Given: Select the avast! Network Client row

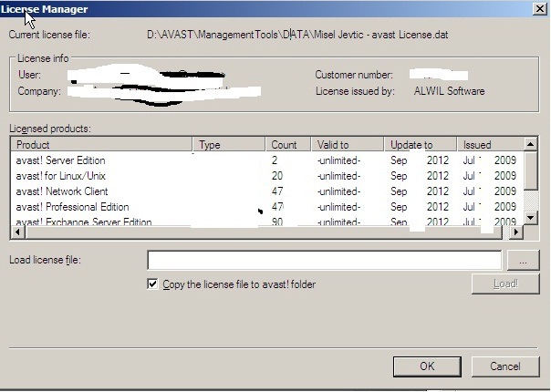Looking at the screenshot, I should [267, 191].
